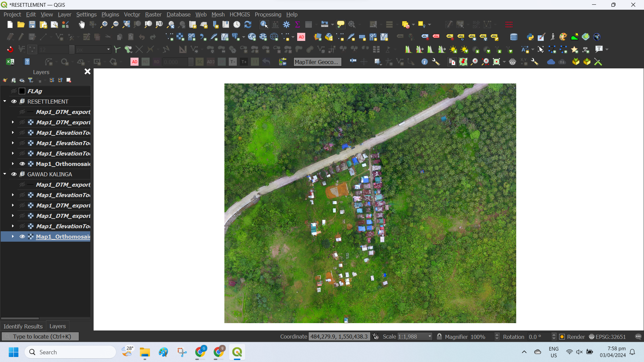Click the Windows taskbar Search box
Viewport: 644px width, 362px height.
[x=70, y=352]
